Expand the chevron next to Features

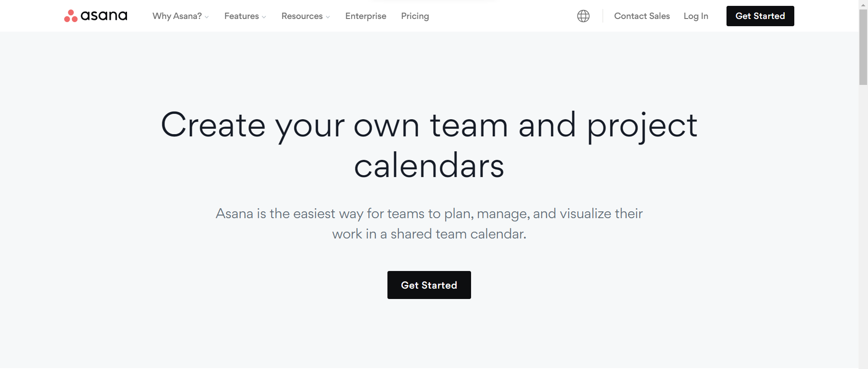tap(264, 17)
